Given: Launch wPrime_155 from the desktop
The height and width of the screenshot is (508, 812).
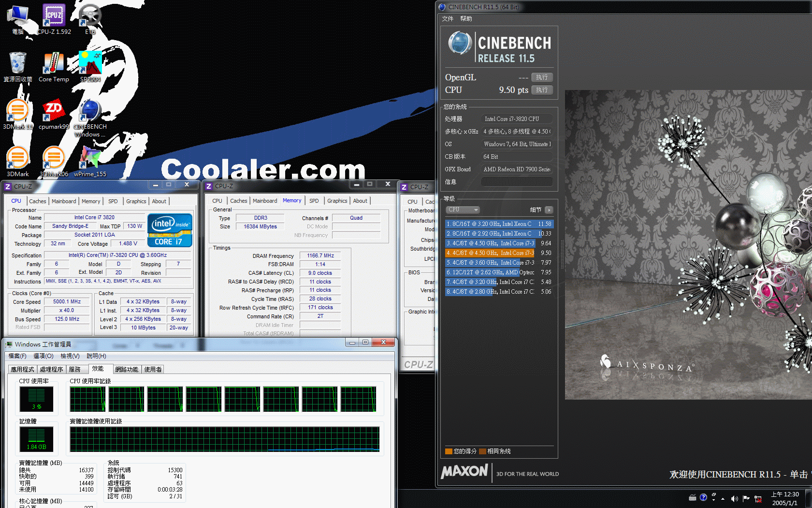Looking at the screenshot, I should (x=90, y=162).
